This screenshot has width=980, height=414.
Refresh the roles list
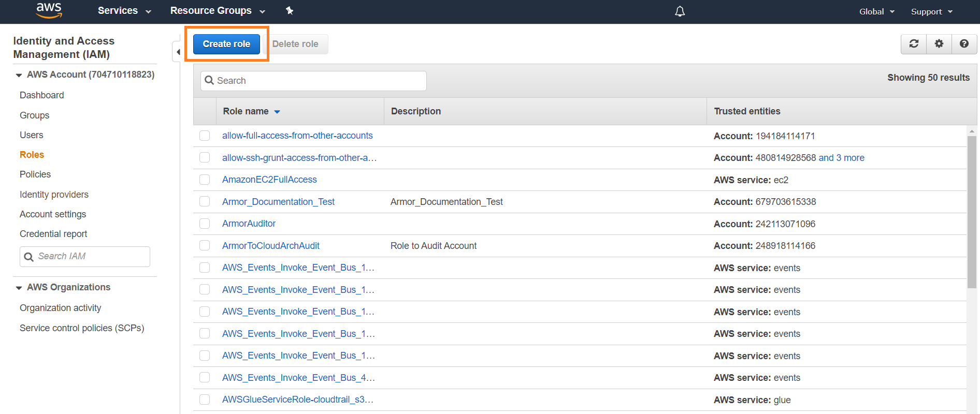[x=914, y=44]
